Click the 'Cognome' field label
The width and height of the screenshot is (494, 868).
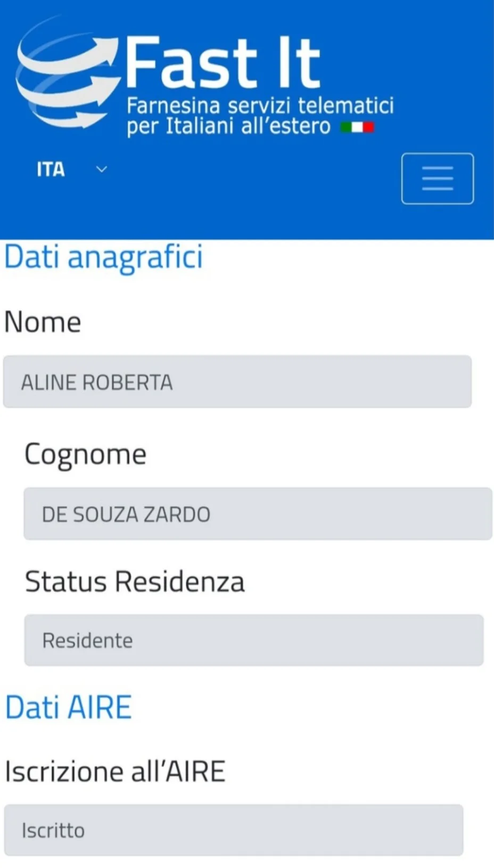coord(85,454)
